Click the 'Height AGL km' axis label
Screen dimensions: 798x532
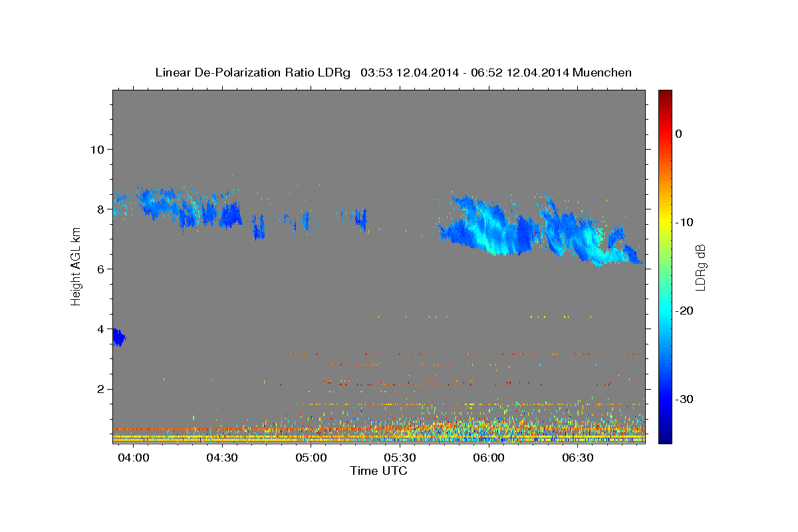[76, 266]
